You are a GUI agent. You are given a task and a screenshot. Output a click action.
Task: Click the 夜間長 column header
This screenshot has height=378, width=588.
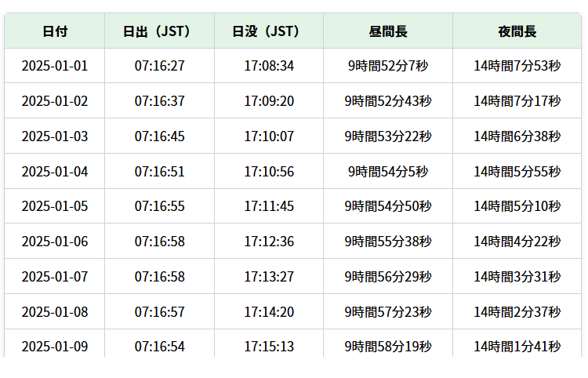(x=517, y=31)
